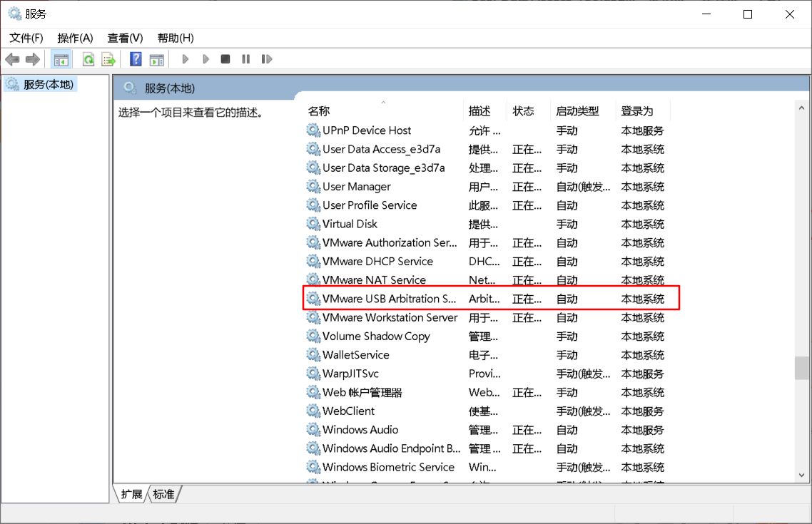The width and height of the screenshot is (812, 524).
Task: Click the Back arrow toolbar icon
Action: (12, 59)
